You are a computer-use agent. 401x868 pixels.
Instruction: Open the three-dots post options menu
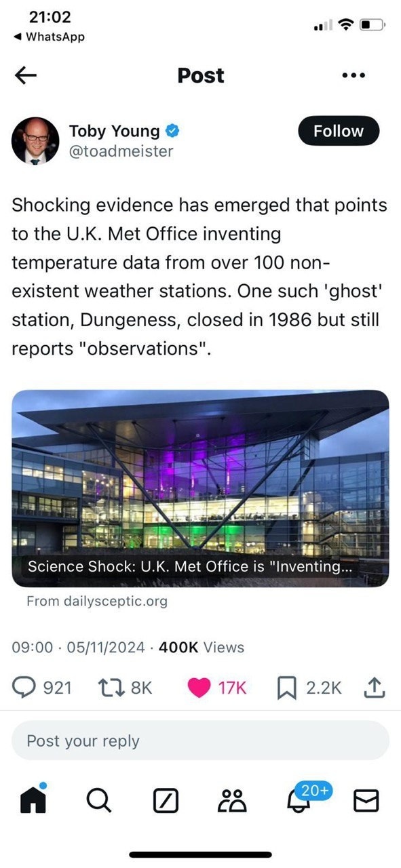(354, 75)
